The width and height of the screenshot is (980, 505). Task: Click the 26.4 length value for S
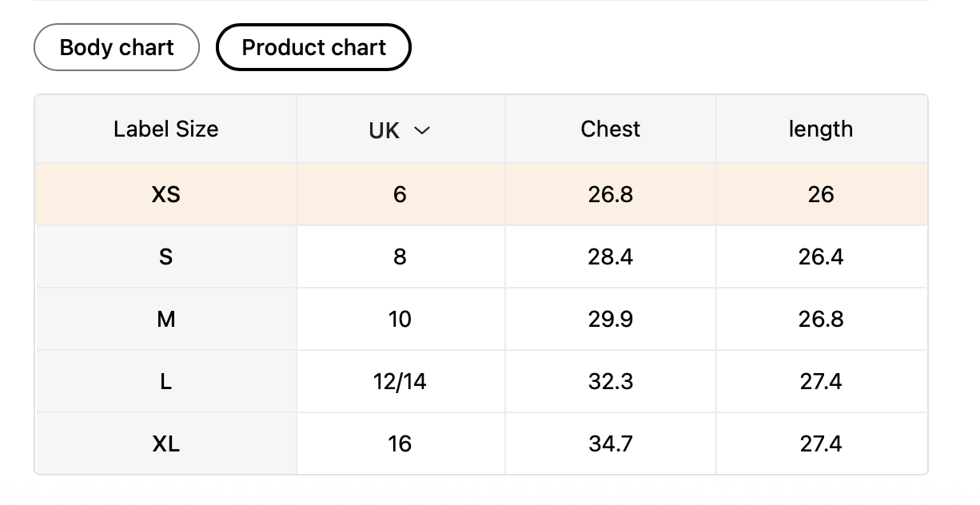[820, 256]
